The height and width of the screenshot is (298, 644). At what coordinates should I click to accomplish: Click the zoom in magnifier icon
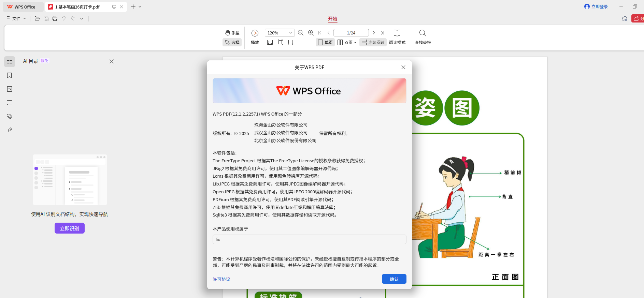pyautogui.click(x=311, y=33)
